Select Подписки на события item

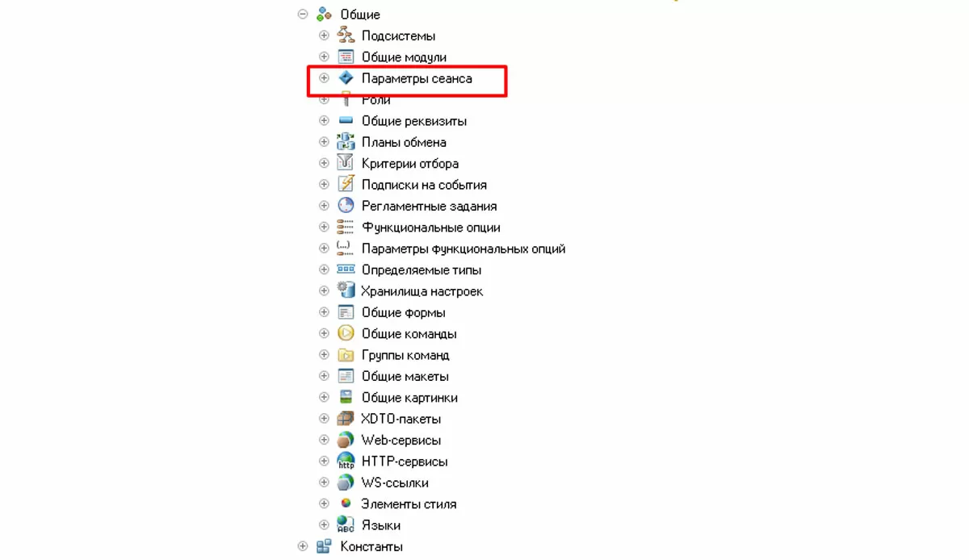point(424,185)
